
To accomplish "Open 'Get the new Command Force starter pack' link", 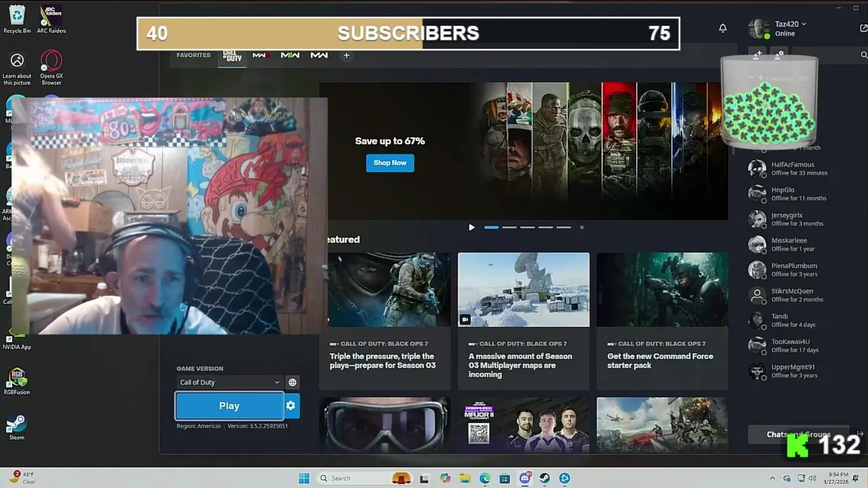I will tap(660, 361).
